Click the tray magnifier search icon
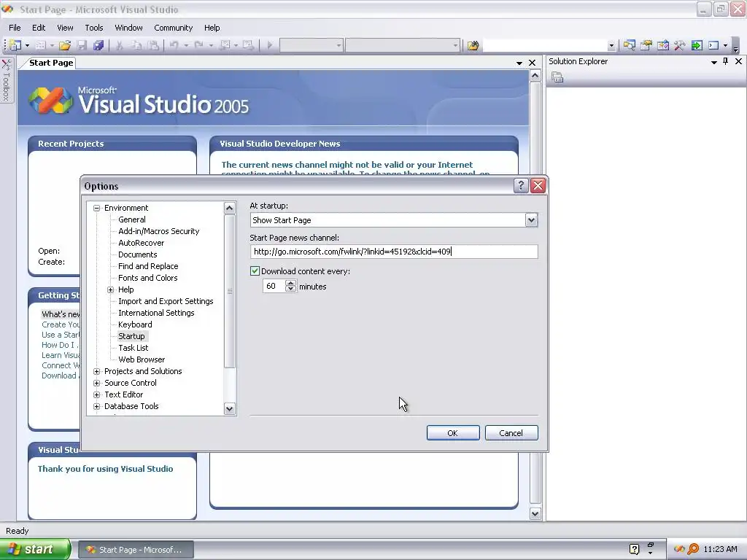The width and height of the screenshot is (747, 560). pyautogui.click(x=693, y=549)
